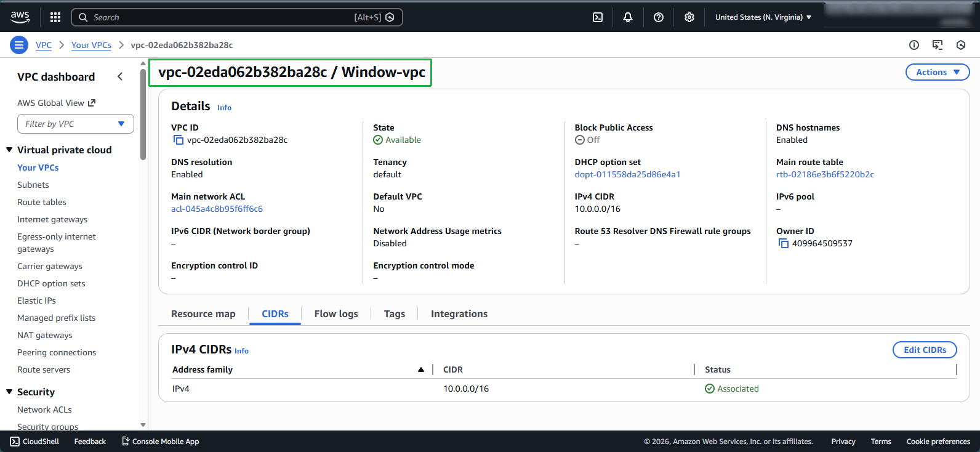Click the Amazon Q icon in search box
Screen dimensions: 980x452
click(x=390, y=17)
